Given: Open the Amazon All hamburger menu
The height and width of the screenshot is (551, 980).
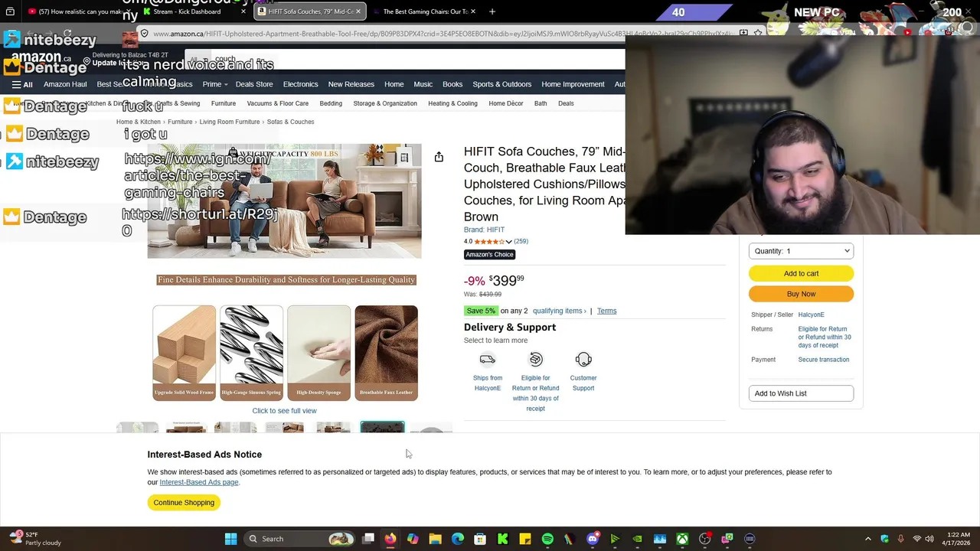Looking at the screenshot, I should point(21,84).
